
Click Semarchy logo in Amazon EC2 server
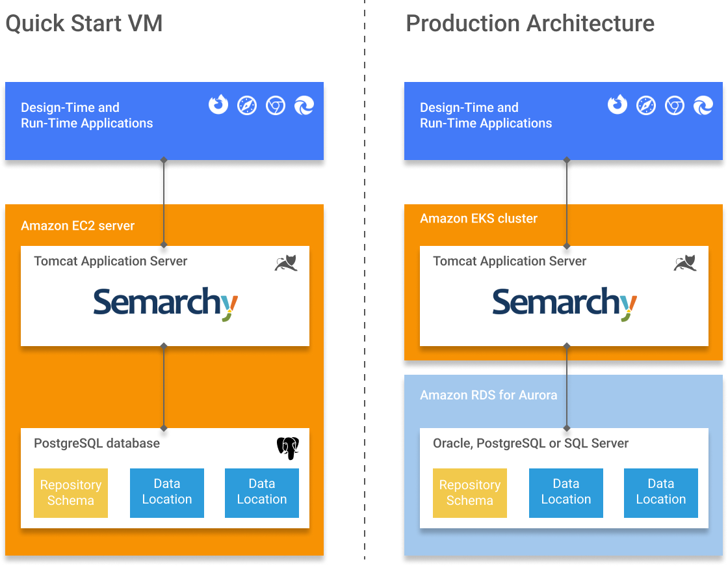166,303
